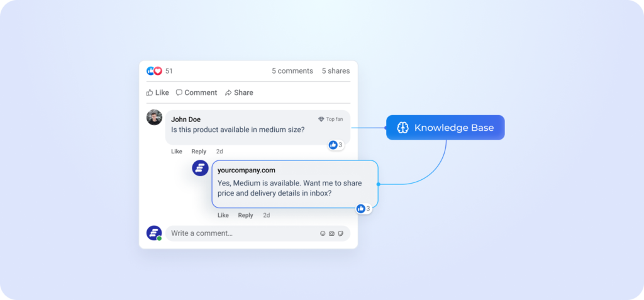Screen dimensions: 644x300
Task: Click the company avatar beside the comment box
Action: pos(154,233)
